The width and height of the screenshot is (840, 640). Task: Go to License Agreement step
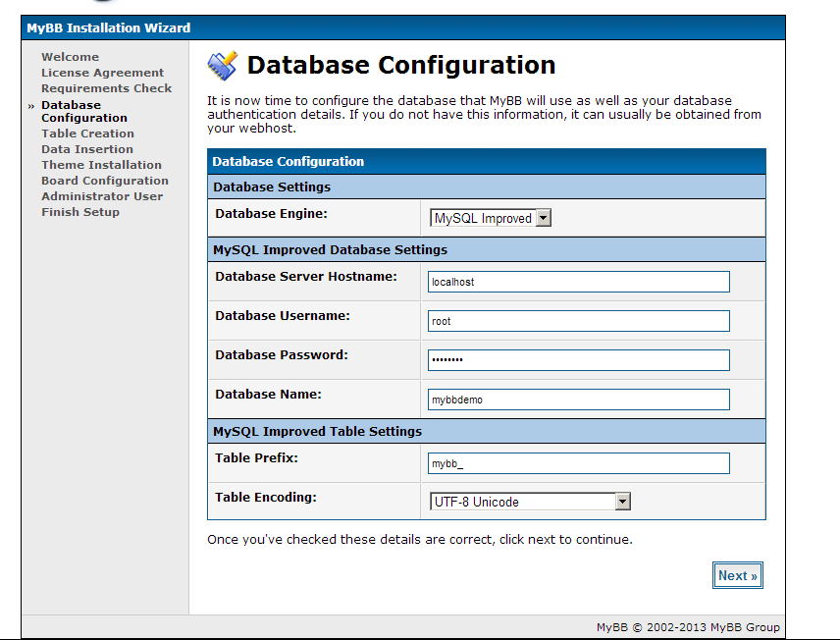coord(103,73)
